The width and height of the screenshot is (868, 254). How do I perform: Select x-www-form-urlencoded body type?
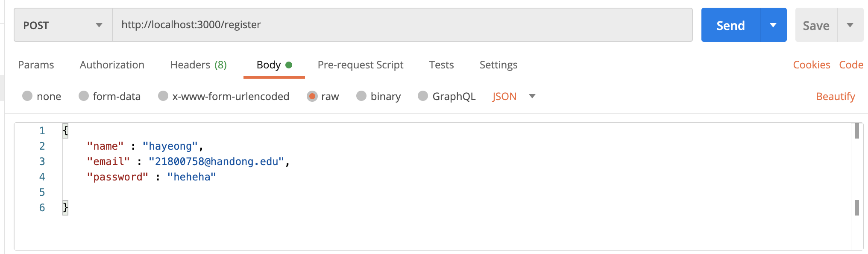coord(163,96)
